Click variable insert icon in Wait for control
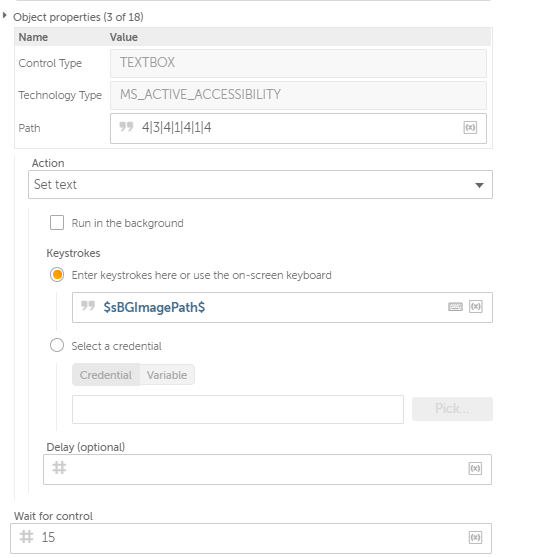The height and width of the screenshot is (558, 535). tap(475, 537)
